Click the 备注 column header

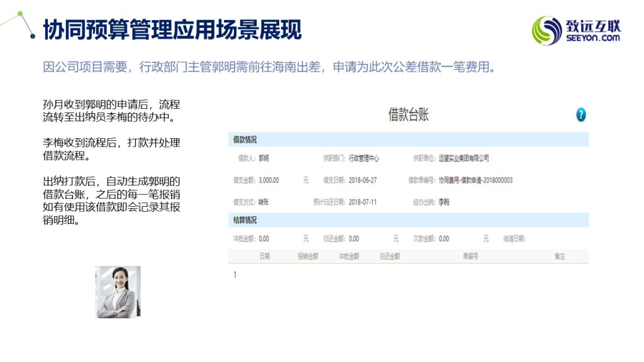(560, 256)
